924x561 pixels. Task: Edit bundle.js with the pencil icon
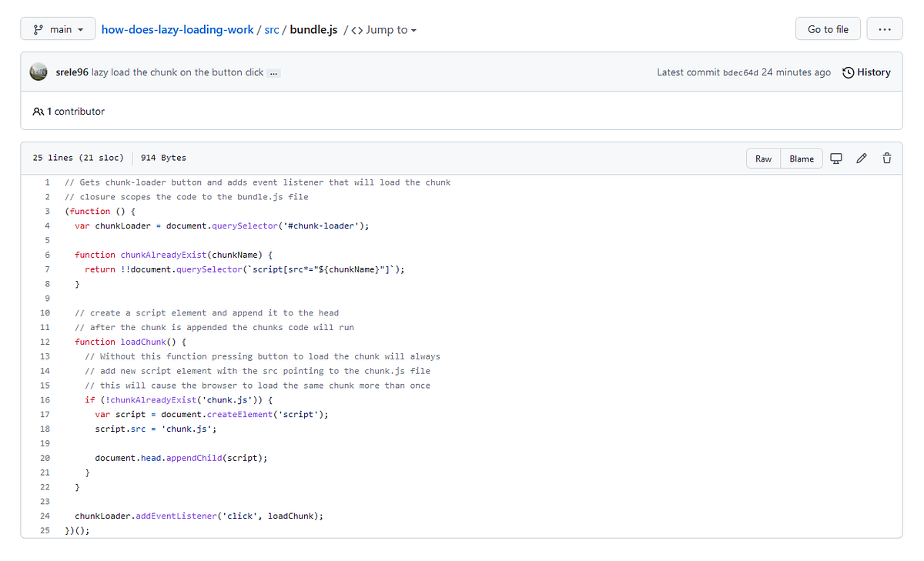click(861, 158)
